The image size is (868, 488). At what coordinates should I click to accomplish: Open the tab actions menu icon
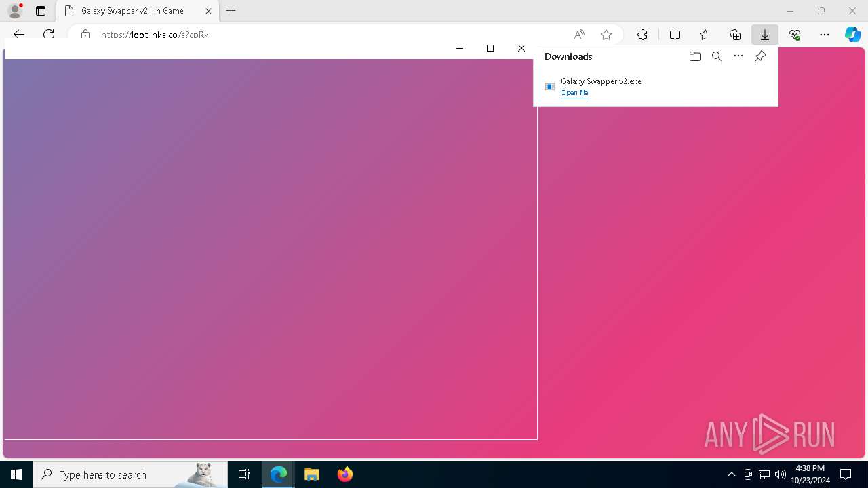41,11
